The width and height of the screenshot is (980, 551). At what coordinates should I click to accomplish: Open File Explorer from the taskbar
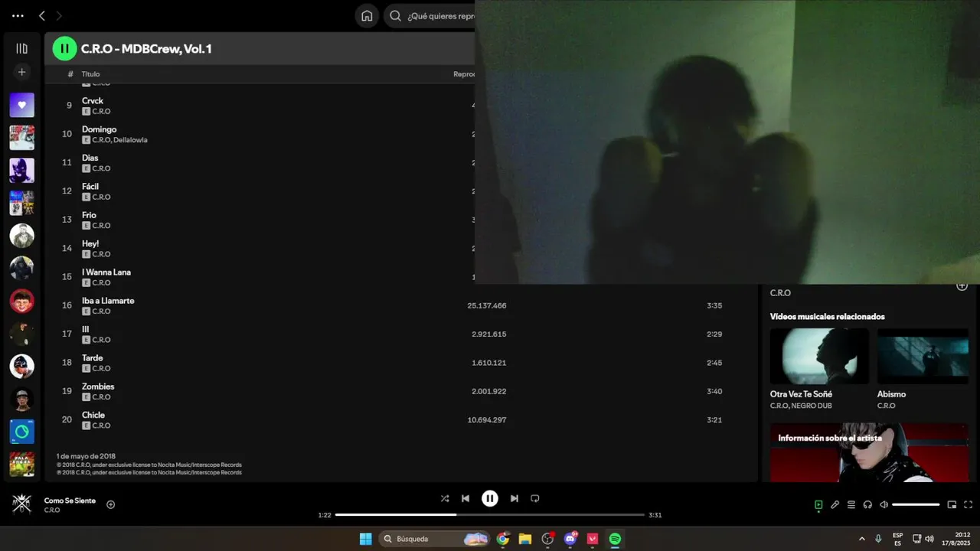coord(525,539)
